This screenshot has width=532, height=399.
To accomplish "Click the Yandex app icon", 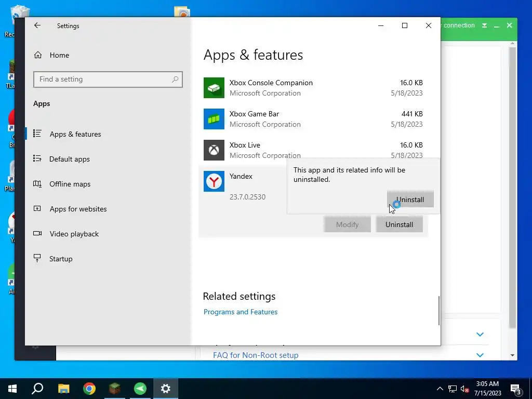I will point(214,181).
